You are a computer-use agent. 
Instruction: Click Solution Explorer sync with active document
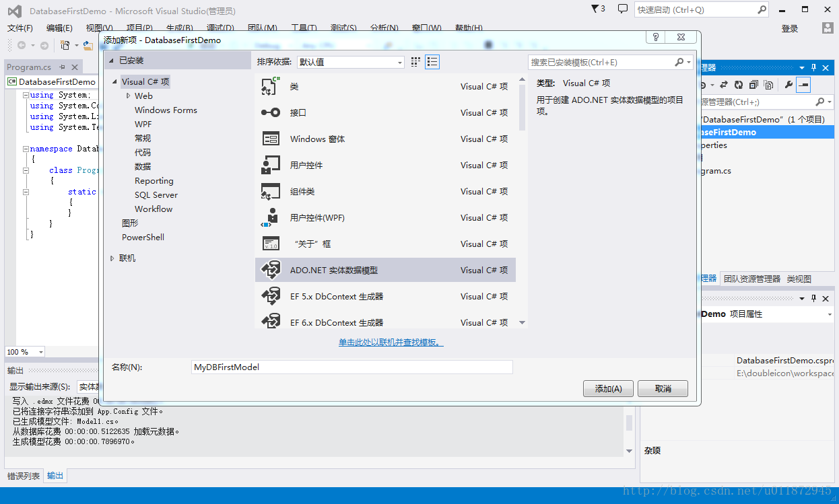[x=724, y=85]
